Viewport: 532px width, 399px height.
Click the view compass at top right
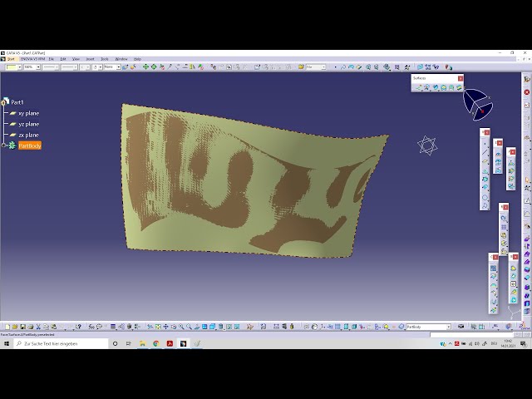[478, 105]
